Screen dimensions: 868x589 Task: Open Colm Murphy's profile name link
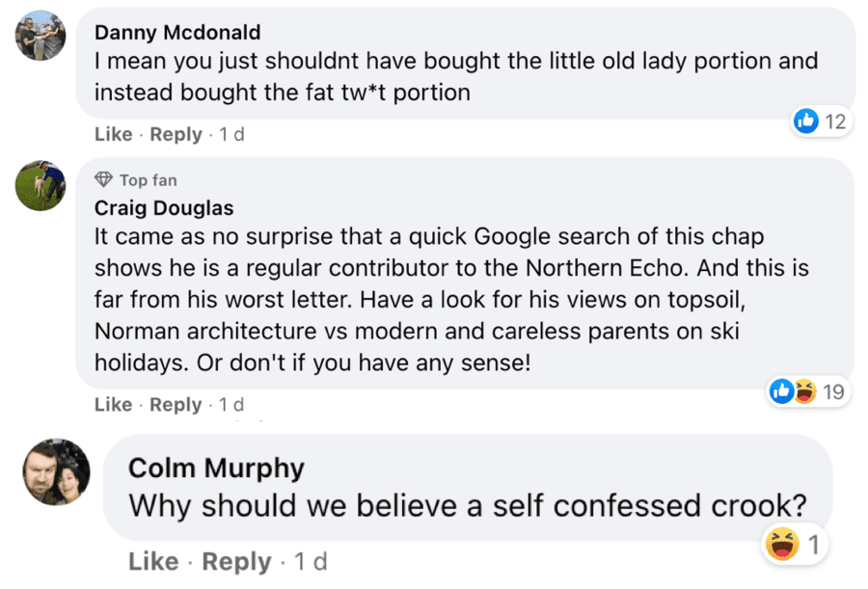[x=216, y=469]
